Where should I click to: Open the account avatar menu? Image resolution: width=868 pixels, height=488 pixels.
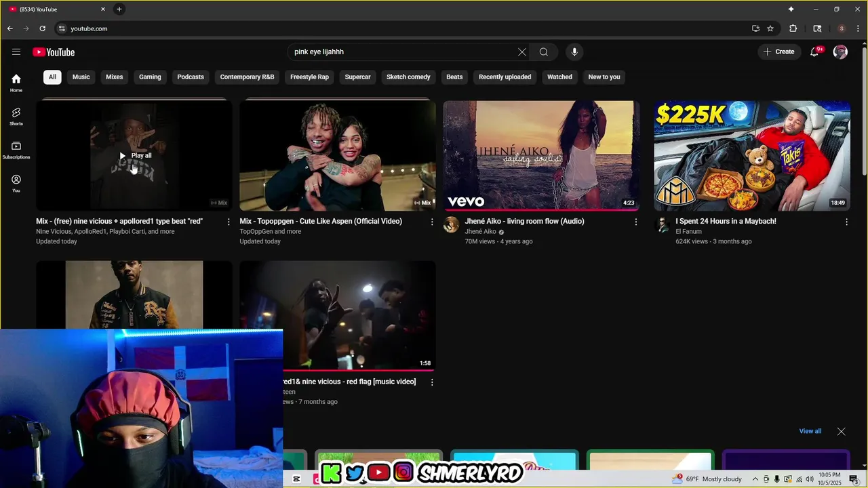click(840, 52)
